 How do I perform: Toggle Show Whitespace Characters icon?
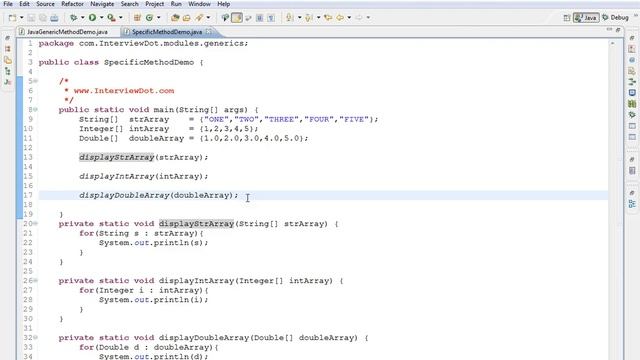click(271, 18)
